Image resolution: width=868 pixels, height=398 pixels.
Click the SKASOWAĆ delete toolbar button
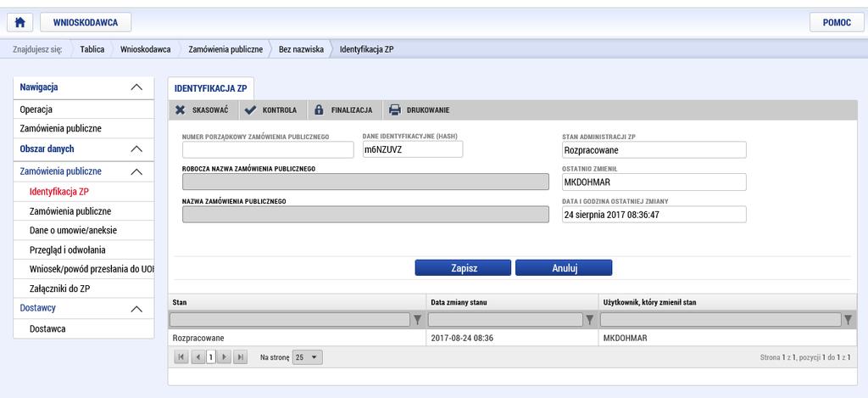coord(203,109)
